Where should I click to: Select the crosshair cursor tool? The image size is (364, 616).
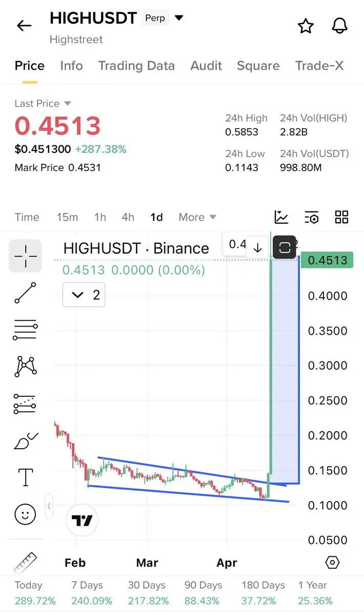25,255
